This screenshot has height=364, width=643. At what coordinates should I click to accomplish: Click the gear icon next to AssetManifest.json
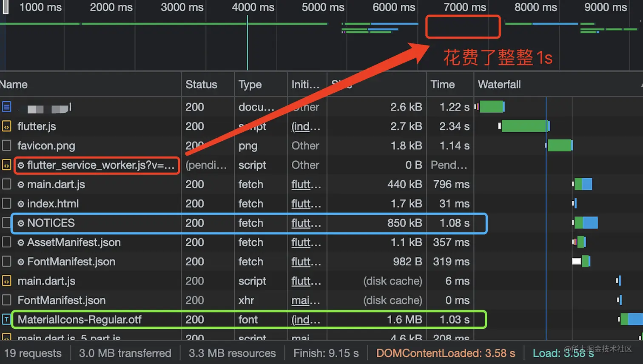(x=21, y=242)
